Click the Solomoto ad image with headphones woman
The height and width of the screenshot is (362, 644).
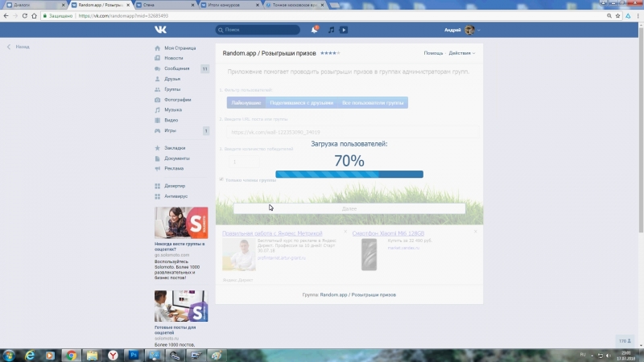coord(181,223)
